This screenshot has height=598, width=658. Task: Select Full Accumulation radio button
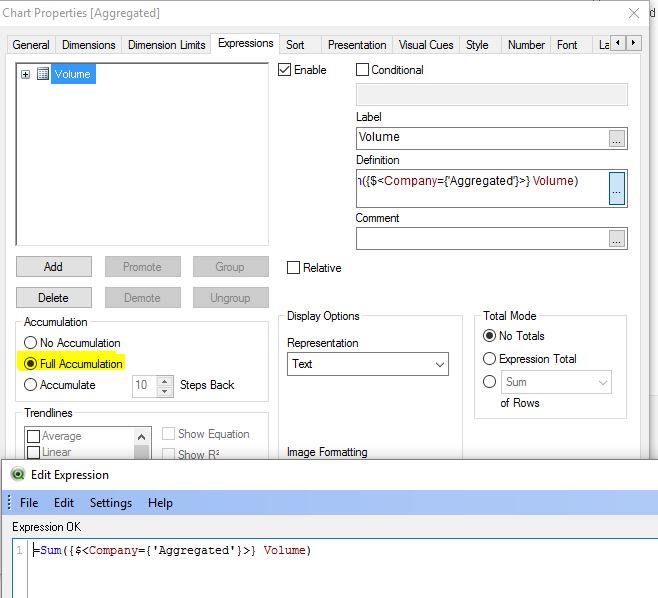(x=30, y=364)
